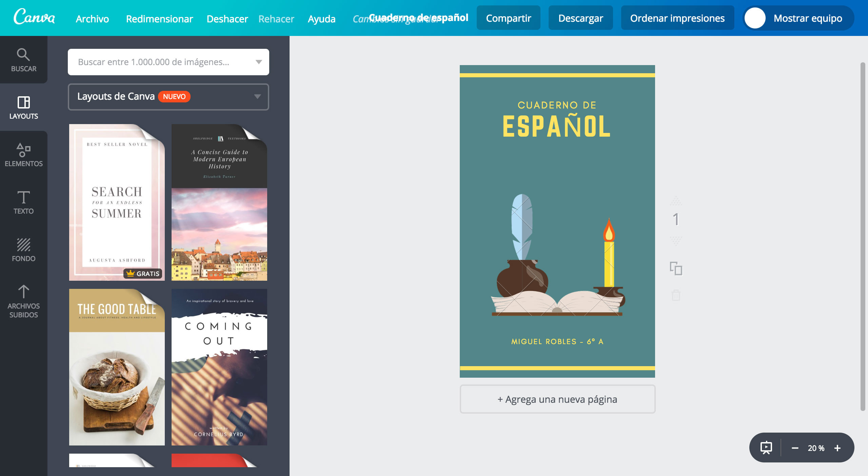
Task: Open the Buscar sidebar panel
Action: pyautogui.click(x=23, y=60)
